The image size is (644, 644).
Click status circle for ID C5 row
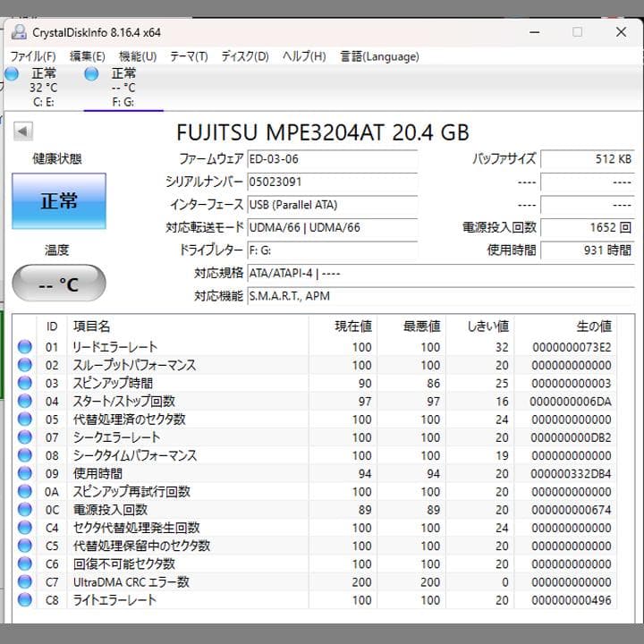point(25,546)
